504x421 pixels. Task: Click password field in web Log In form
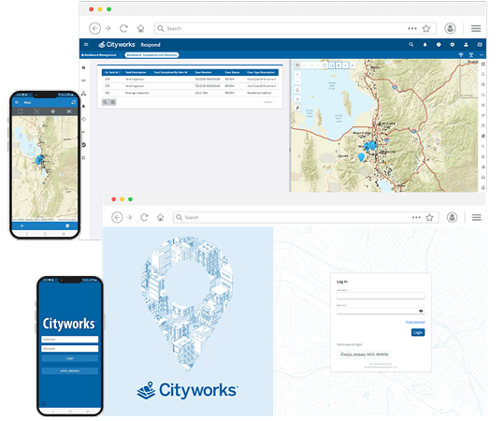coord(381,311)
